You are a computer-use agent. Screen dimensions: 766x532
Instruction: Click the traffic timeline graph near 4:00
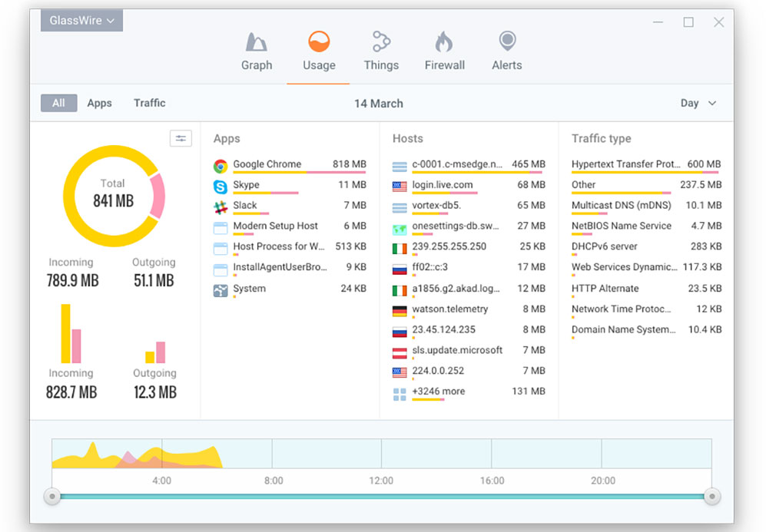161,454
